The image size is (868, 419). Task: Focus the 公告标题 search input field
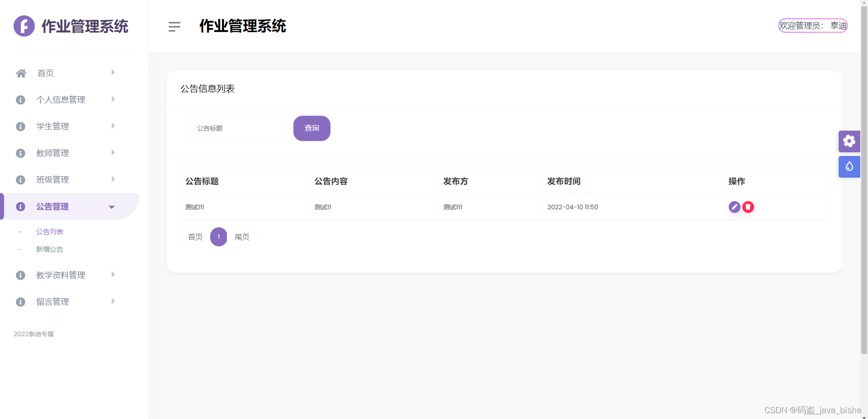[237, 128]
